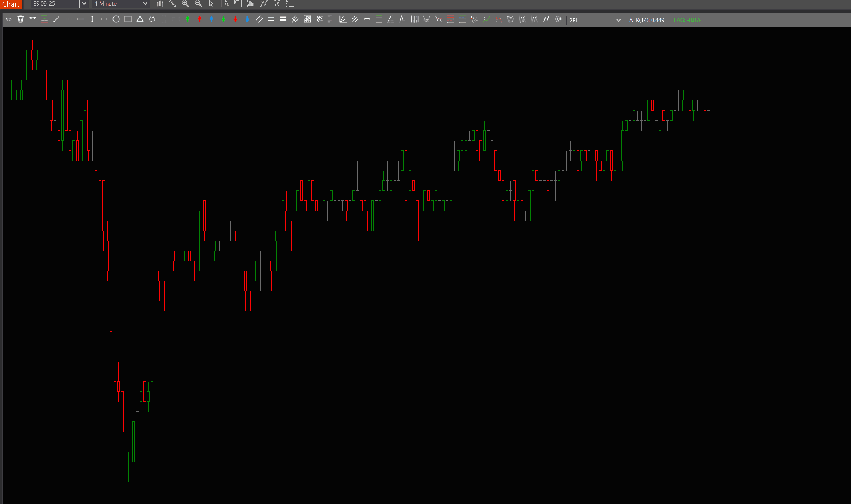This screenshot has width=851, height=504.
Task: Select the cursor pointer tool
Action: click(x=211, y=4)
